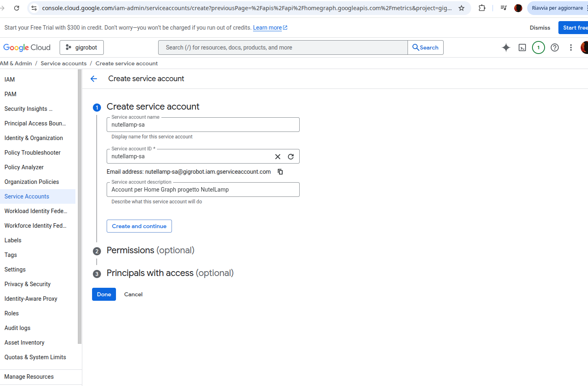Viewport: 588px width, 386px height.
Task: Clear the Service account ID field
Action: coord(278,157)
